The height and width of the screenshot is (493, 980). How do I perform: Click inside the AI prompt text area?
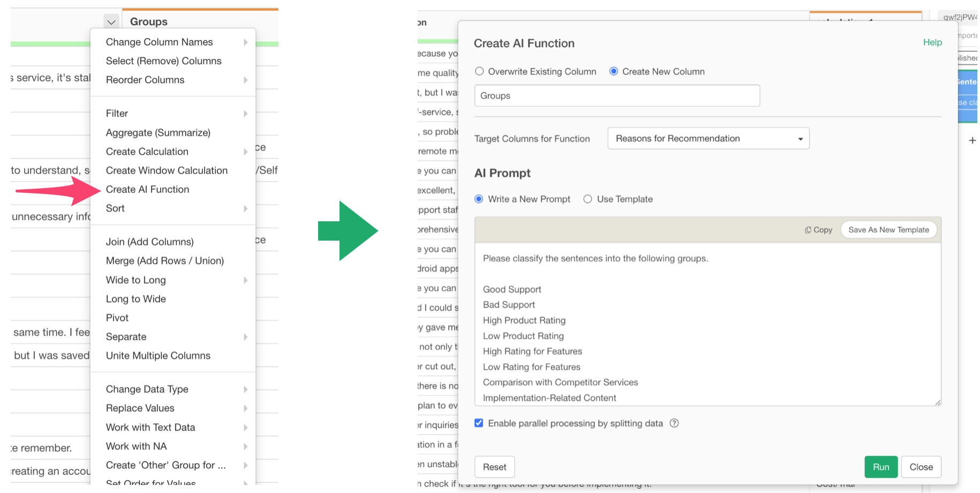[708, 324]
